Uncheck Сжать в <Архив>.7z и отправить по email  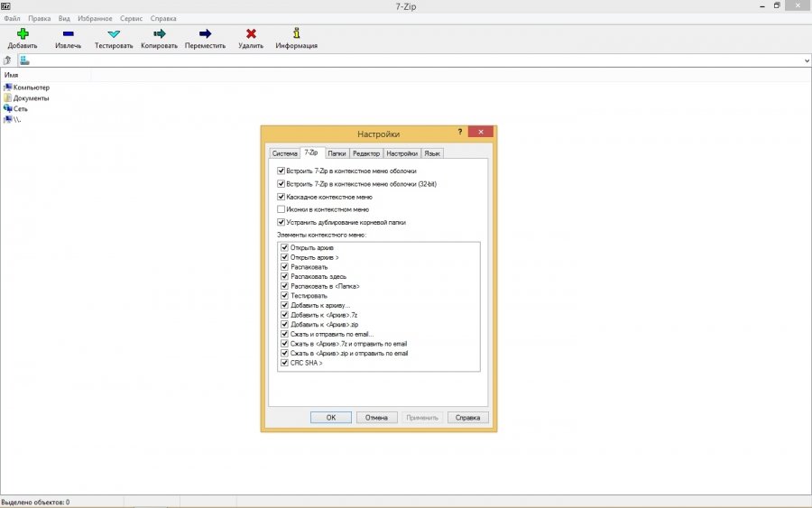click(284, 343)
